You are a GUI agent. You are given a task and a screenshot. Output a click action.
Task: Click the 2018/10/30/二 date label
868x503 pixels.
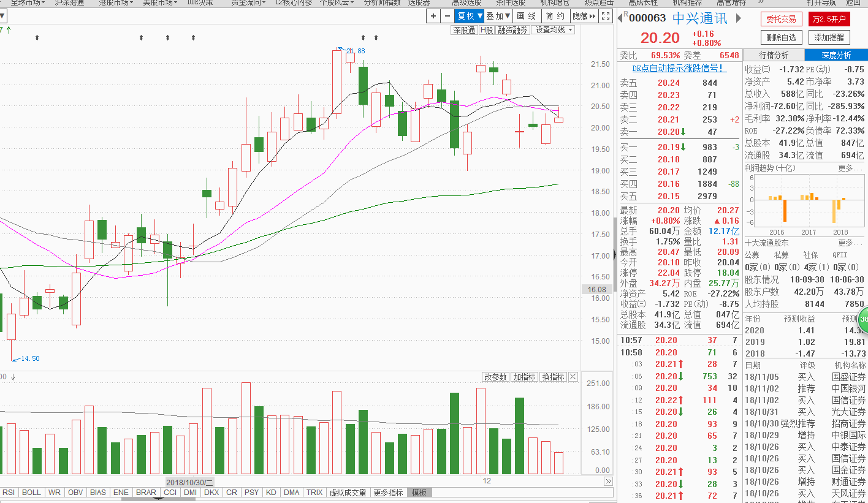click(190, 482)
